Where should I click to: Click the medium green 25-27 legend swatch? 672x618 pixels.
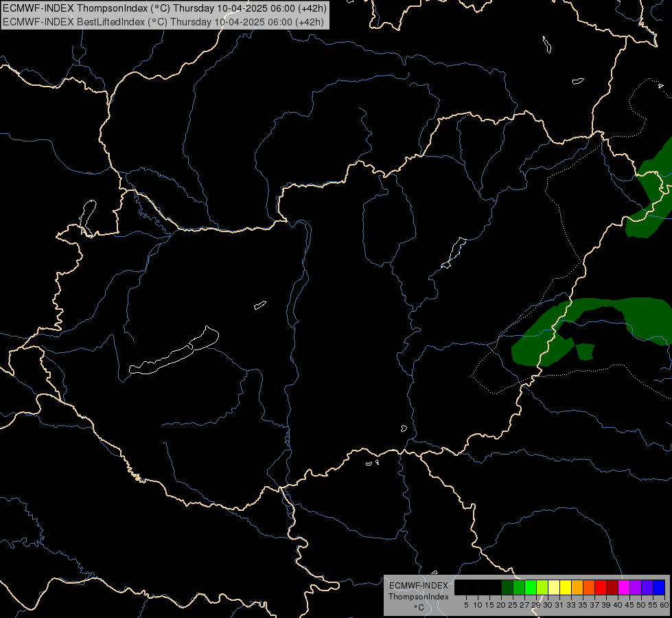[519, 587]
